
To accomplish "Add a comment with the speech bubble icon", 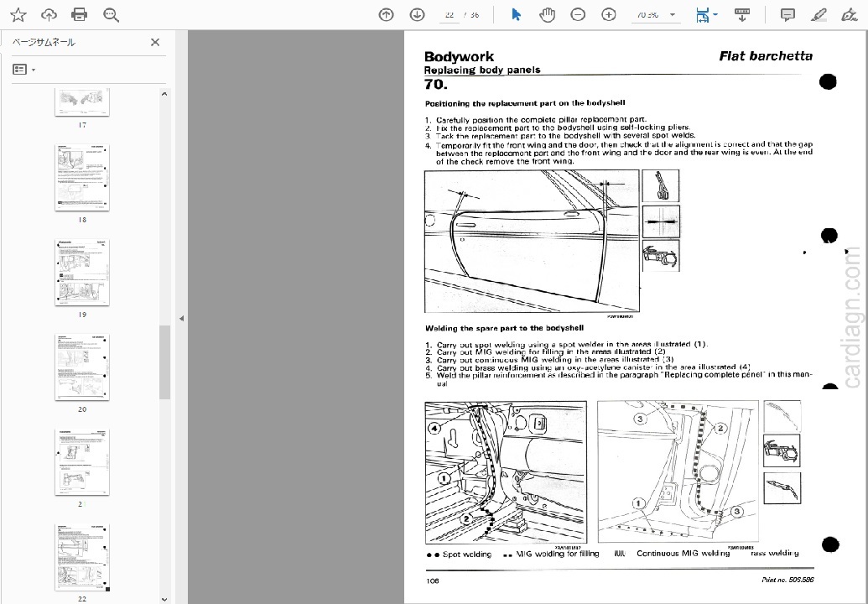I will pos(787,15).
